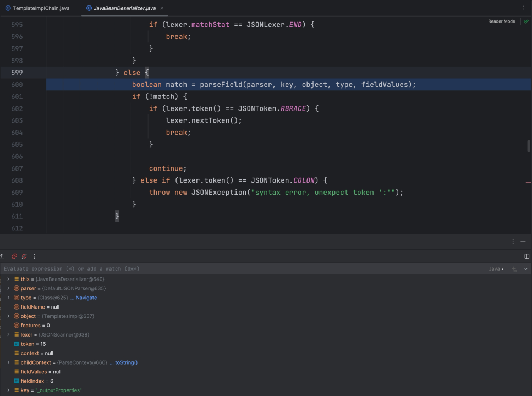532x396 pixels.
Task: Expand the 'childContext' variable node
Action: click(x=8, y=362)
